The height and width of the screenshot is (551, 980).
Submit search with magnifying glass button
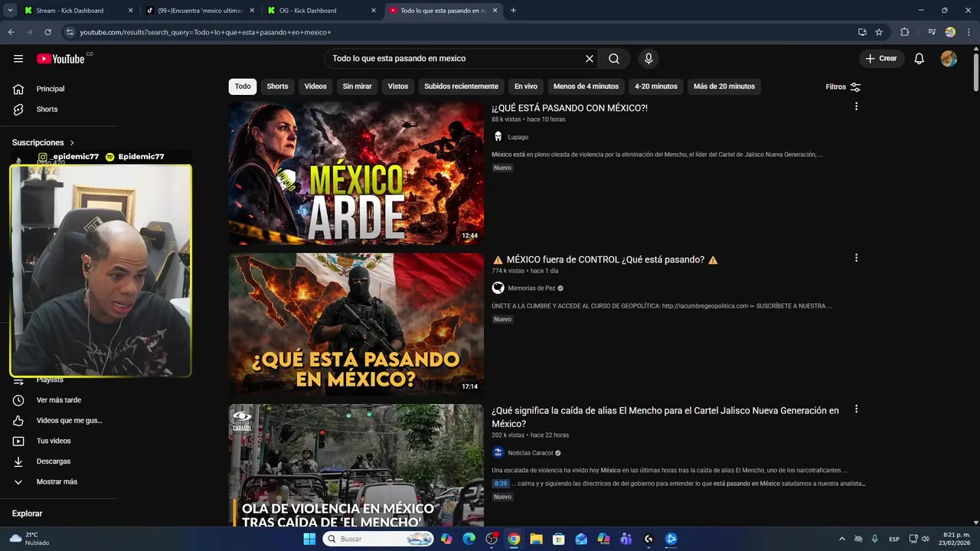point(614,59)
